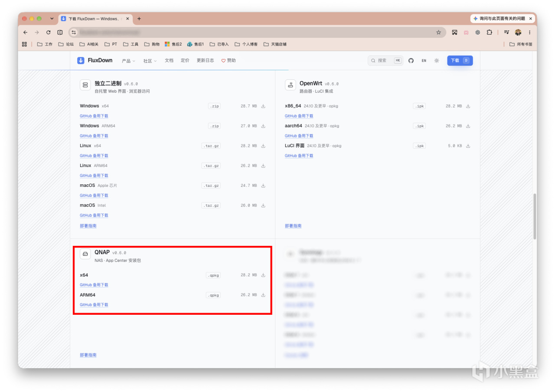Click the 搜索 search field
The image size is (555, 392).
[385, 60]
